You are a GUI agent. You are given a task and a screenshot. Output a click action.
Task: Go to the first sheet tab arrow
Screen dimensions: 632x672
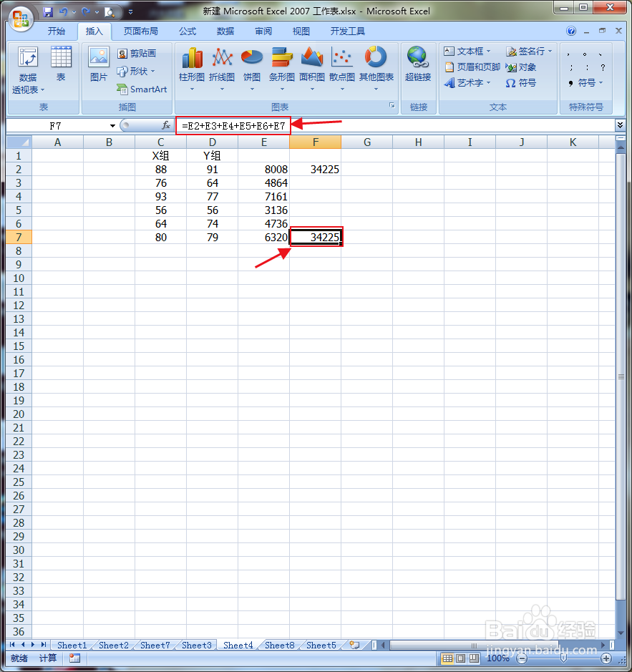tap(12, 645)
